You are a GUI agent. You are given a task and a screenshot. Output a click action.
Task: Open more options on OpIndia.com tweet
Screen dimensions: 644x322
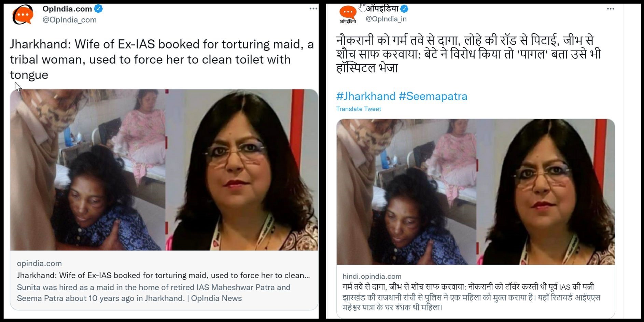(313, 9)
